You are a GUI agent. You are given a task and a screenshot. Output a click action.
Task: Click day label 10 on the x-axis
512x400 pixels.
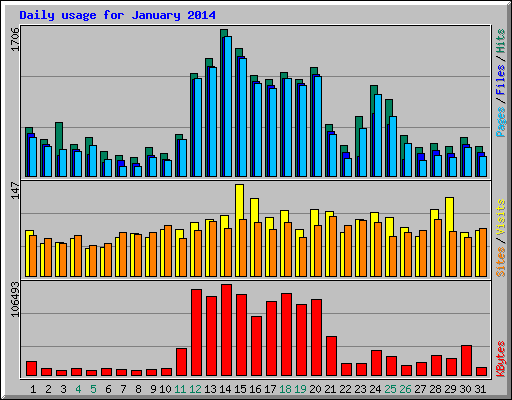pos(165,389)
